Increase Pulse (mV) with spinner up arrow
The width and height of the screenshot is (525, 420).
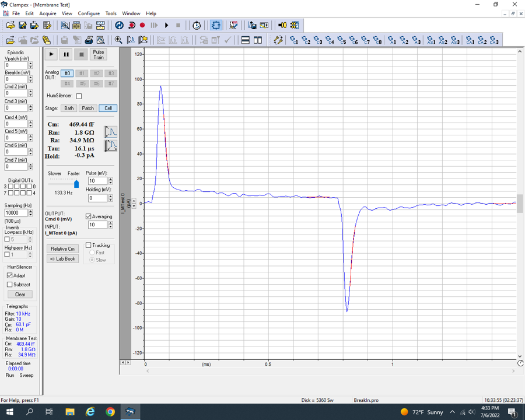pyautogui.click(x=111, y=179)
